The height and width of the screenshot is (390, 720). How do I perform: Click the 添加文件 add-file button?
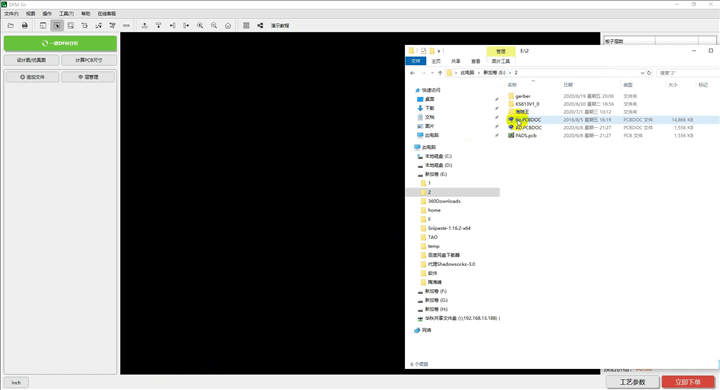(x=32, y=77)
